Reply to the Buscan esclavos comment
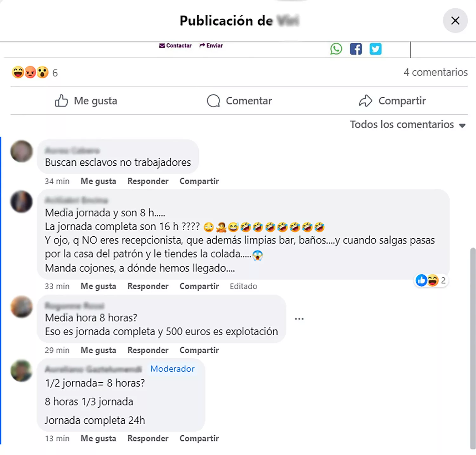Image resolution: width=476 pixels, height=455 pixels. tap(148, 181)
